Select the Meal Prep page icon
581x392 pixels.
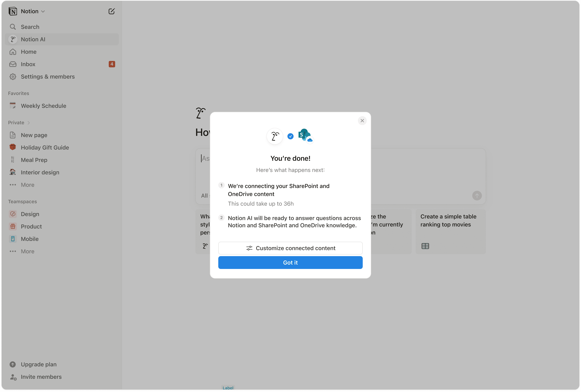tap(13, 160)
